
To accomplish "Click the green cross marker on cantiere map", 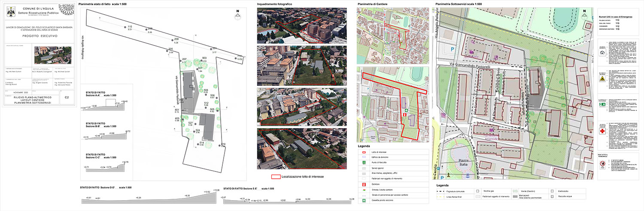I will pyautogui.click(x=406, y=110).
